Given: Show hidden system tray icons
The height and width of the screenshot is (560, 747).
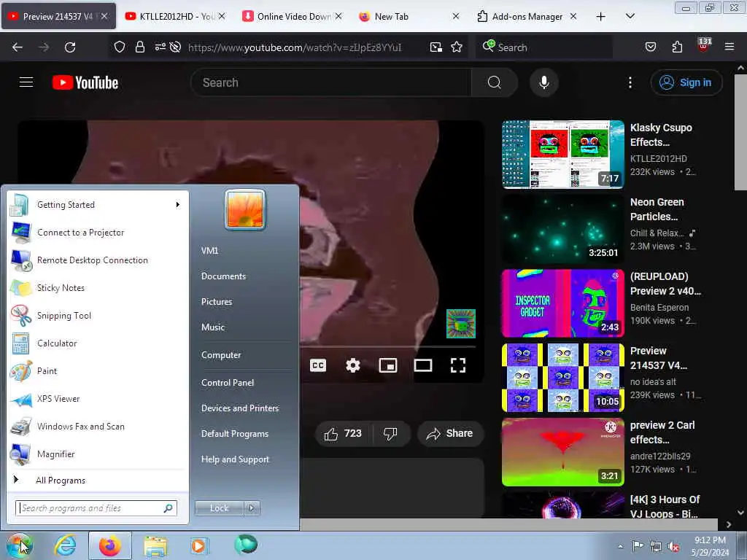Looking at the screenshot, I should tap(620, 546).
